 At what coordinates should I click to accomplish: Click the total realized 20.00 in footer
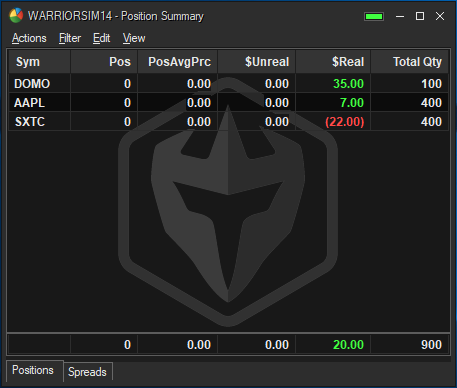coord(348,345)
